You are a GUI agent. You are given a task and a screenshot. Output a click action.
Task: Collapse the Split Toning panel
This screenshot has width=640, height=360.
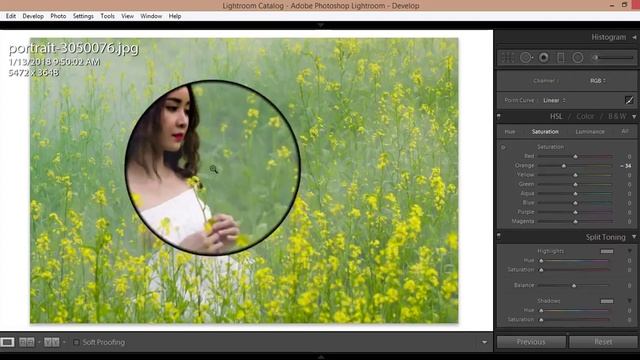(634, 237)
